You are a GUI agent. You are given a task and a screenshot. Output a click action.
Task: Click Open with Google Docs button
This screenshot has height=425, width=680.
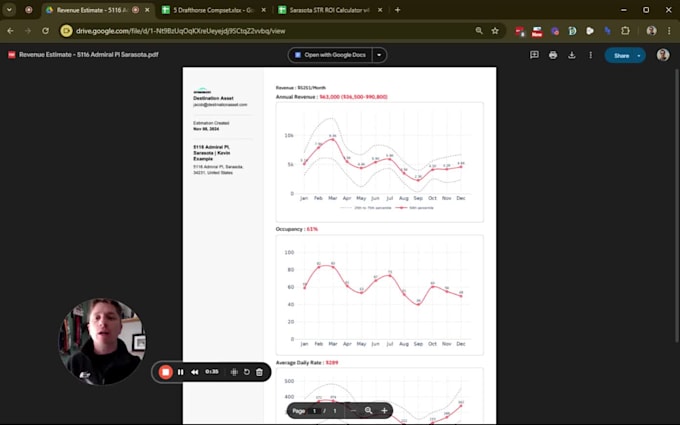330,55
